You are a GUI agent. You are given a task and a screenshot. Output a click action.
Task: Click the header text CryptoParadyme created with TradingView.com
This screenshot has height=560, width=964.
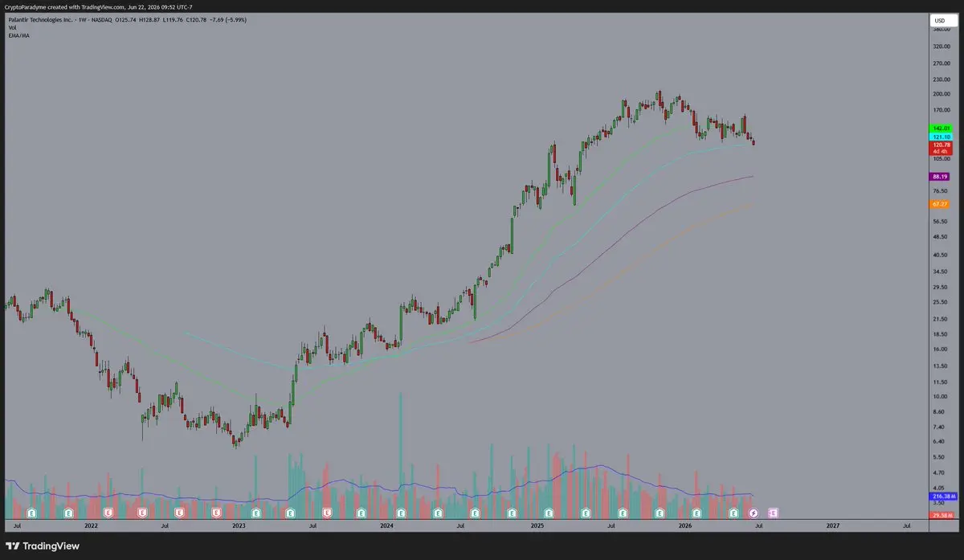click(63, 7)
